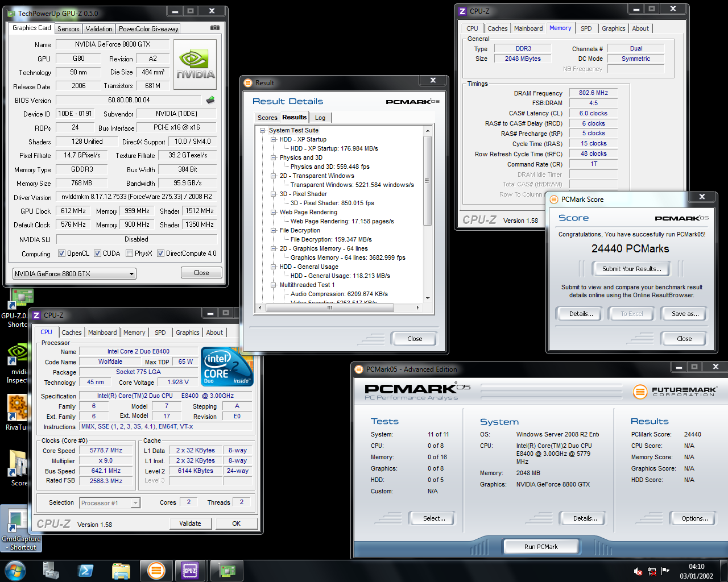The height and width of the screenshot is (582, 728).
Task: Collapse the 3D - Pixel Shader node
Action: (x=274, y=194)
